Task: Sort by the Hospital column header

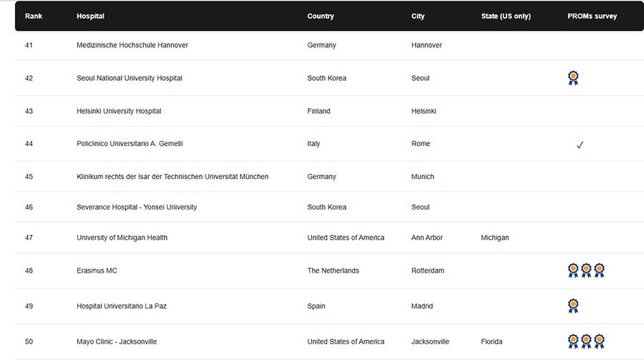Action: click(x=90, y=16)
